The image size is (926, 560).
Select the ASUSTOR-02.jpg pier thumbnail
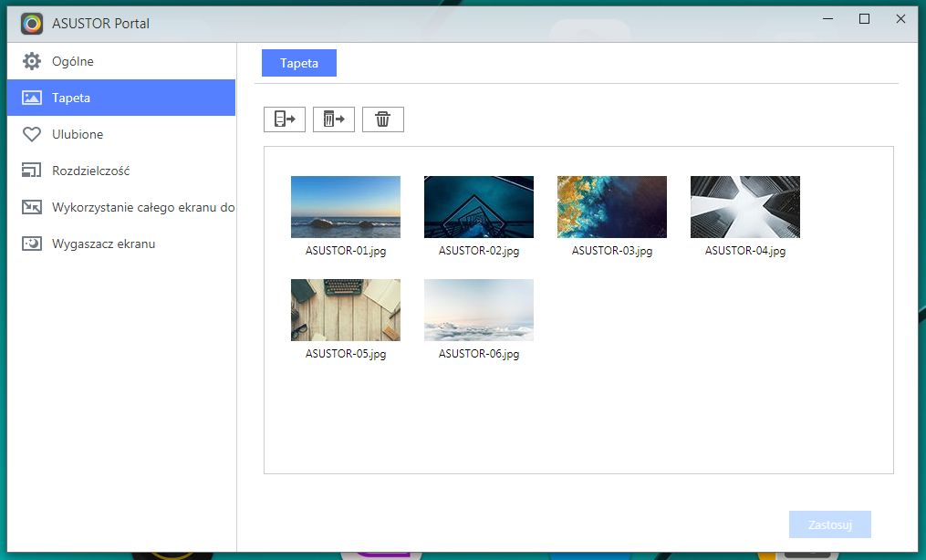pyautogui.click(x=479, y=207)
